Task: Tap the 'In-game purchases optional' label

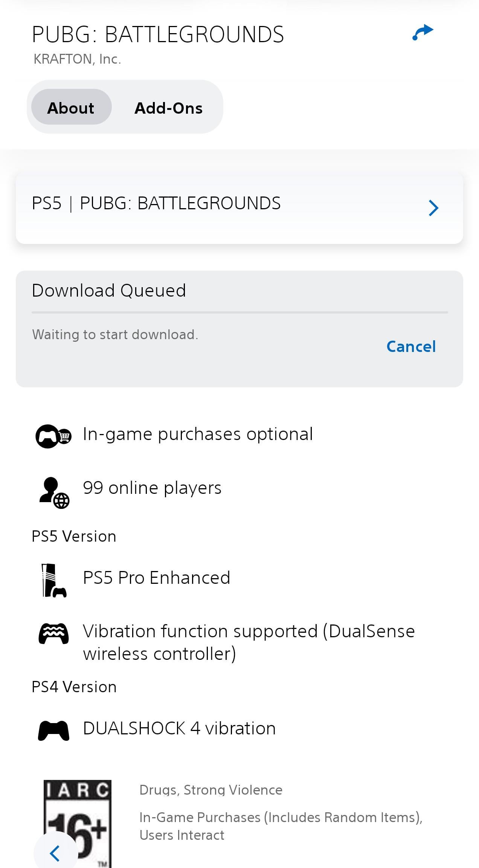Action: click(x=198, y=434)
